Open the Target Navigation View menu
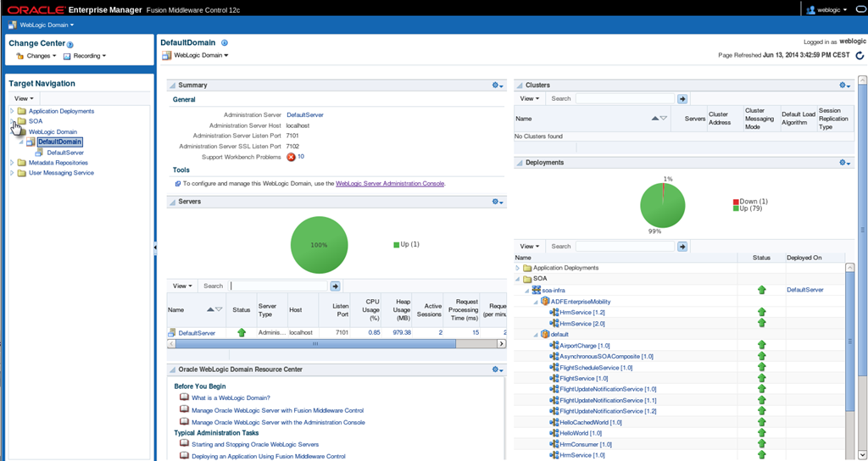Image resolution: width=868 pixels, height=461 pixels. coord(24,98)
